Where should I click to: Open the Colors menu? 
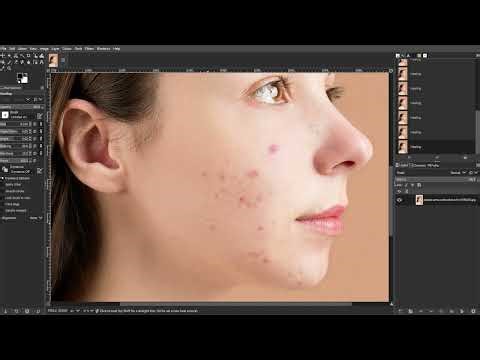coord(67,49)
